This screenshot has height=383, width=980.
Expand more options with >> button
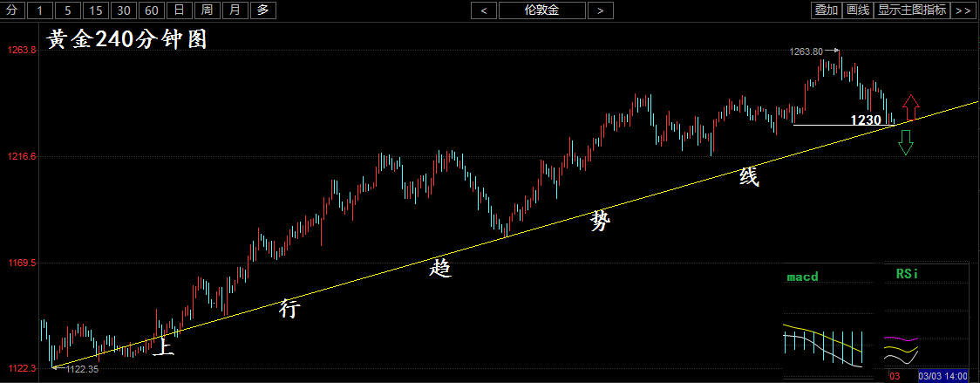click(963, 10)
